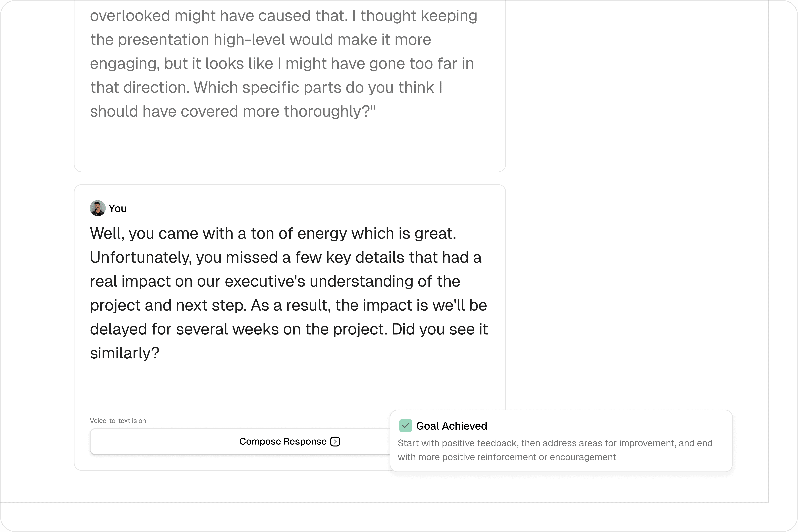Click the sentence 'Well, you came with a ton of energy'
This screenshot has height=532, width=798.
[273, 233]
